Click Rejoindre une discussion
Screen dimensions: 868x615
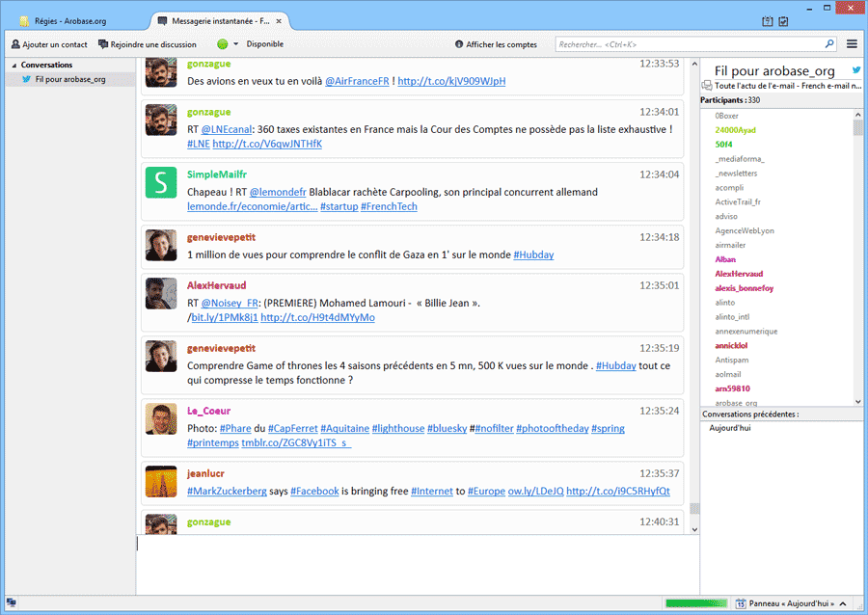[148, 44]
